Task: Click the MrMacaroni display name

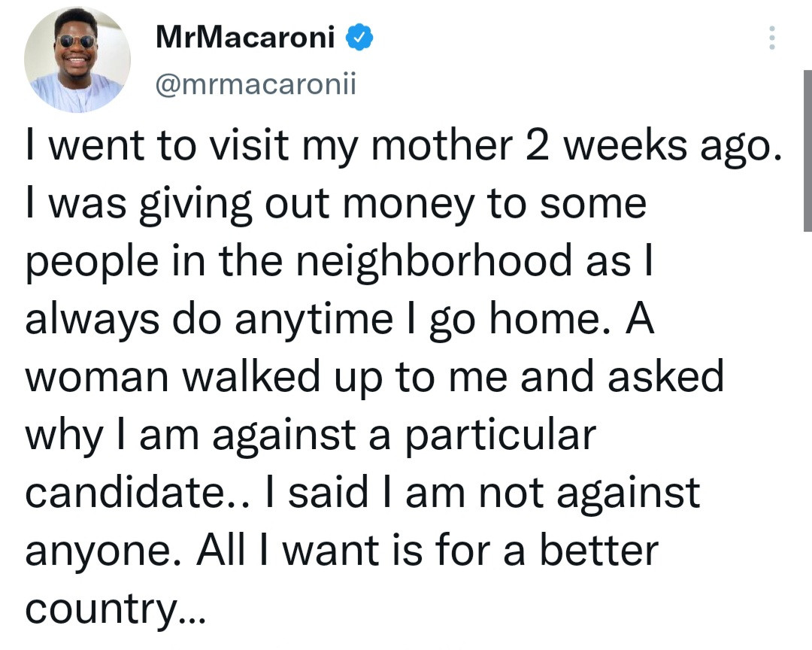Action: (x=245, y=36)
